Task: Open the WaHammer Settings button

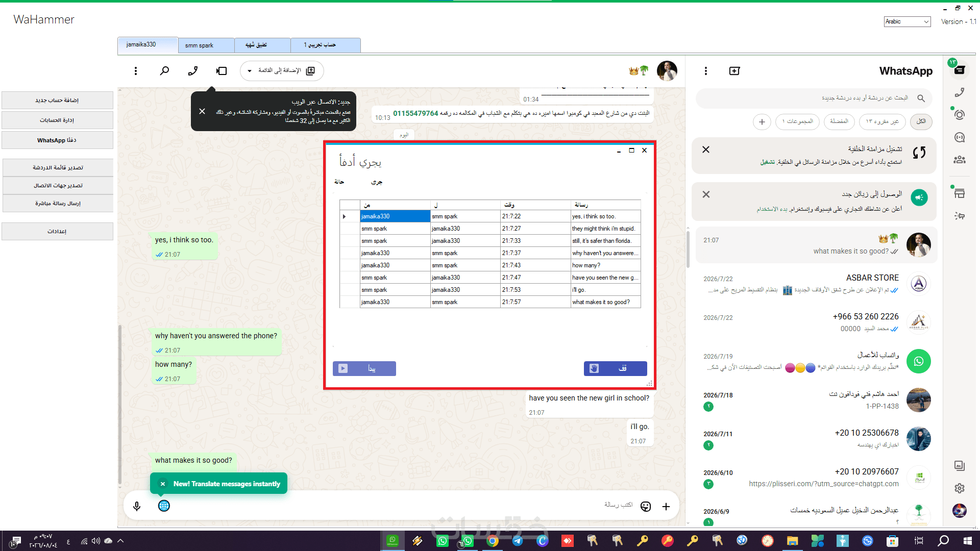Action: point(57,232)
